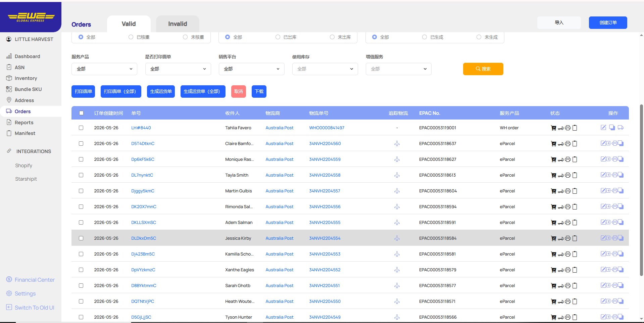The width and height of the screenshot is (644, 323).
Task: Expand the 销售平台 dropdown
Action: 252,69
